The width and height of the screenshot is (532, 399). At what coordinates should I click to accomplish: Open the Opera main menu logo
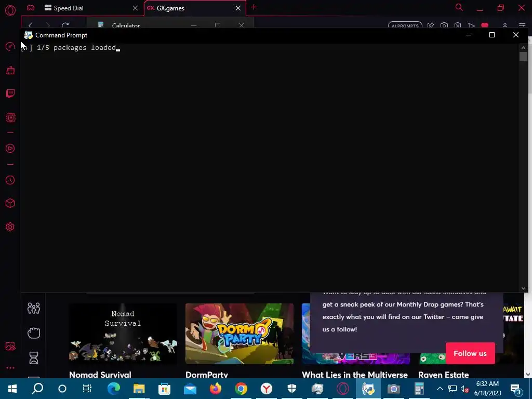10,10
